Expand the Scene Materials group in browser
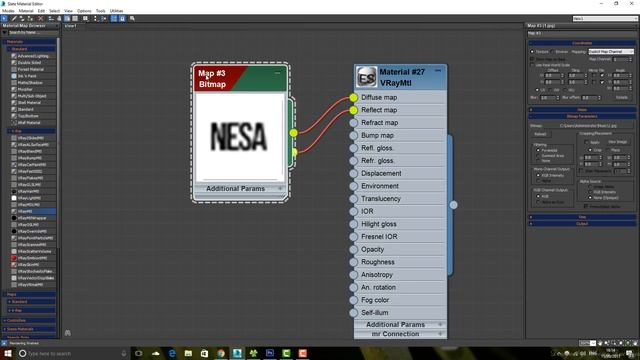Screen dimensions: 640x360 (29, 329)
